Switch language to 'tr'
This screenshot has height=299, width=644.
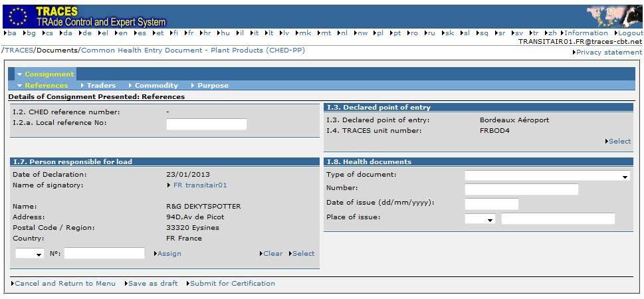[x=534, y=33]
